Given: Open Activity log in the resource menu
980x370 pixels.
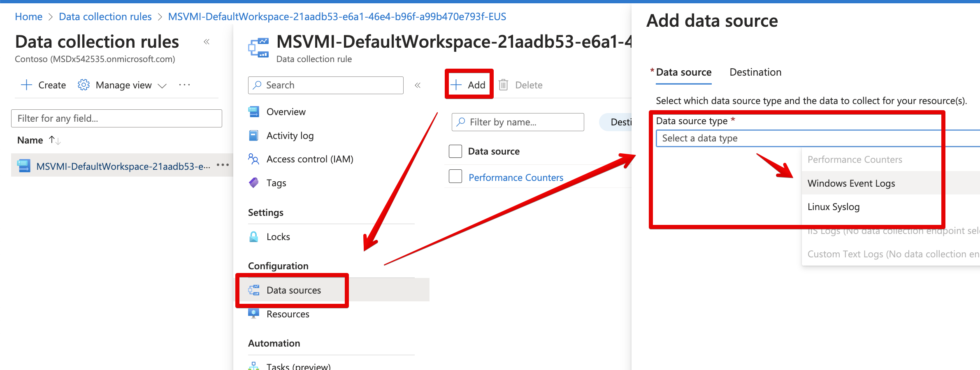Looking at the screenshot, I should click(290, 136).
